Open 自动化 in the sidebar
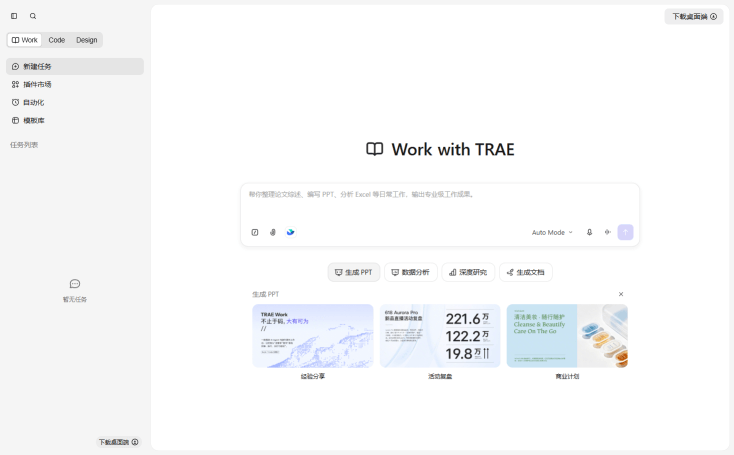Viewport: 734px width, 455px height. pyautogui.click(x=75, y=103)
